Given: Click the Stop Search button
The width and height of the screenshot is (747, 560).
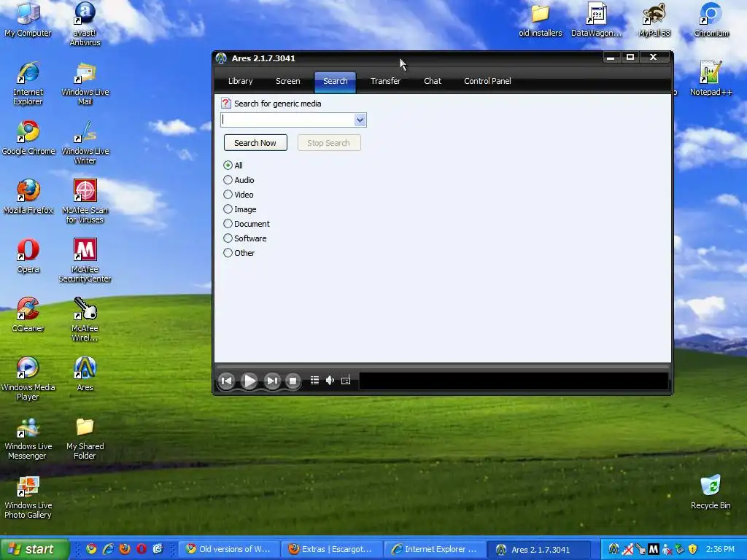Looking at the screenshot, I should 329,143.
